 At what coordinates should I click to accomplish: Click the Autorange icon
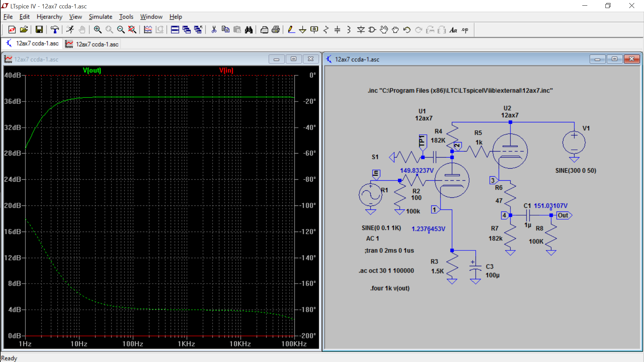click(x=160, y=30)
